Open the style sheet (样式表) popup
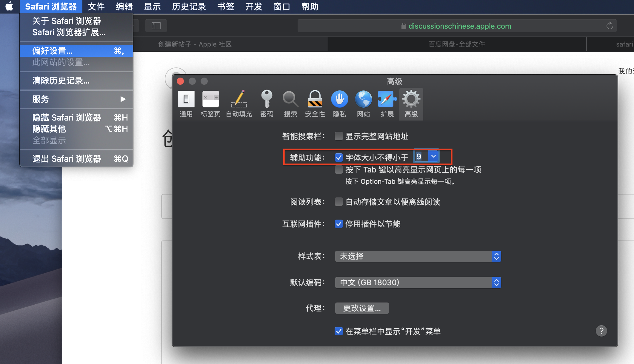This screenshot has width=634, height=364. click(x=418, y=256)
